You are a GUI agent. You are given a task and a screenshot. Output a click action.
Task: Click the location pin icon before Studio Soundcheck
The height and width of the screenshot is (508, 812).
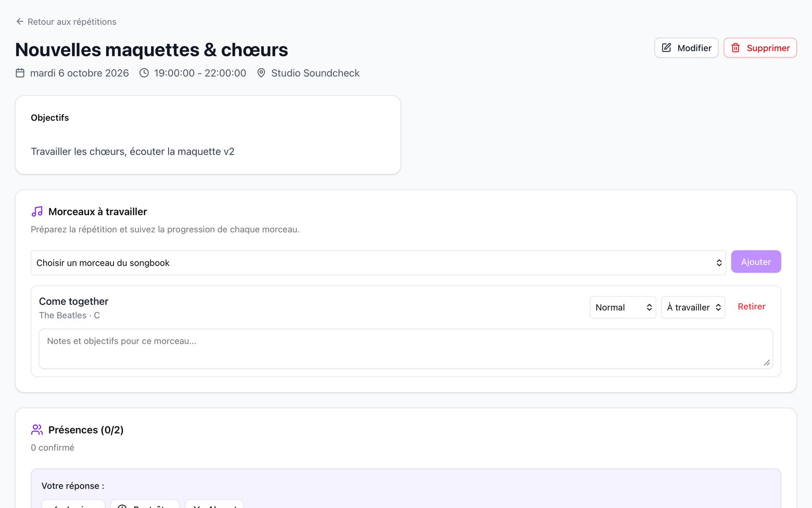(x=261, y=73)
